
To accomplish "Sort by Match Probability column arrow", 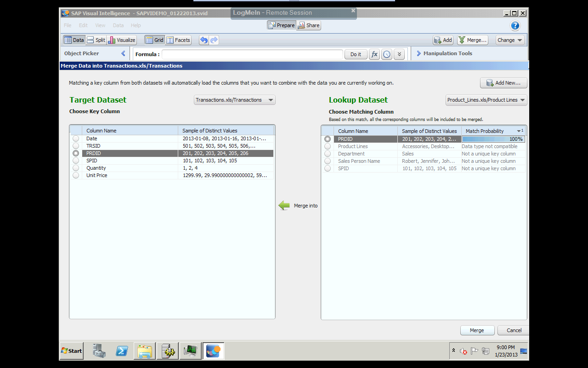I will click(519, 131).
